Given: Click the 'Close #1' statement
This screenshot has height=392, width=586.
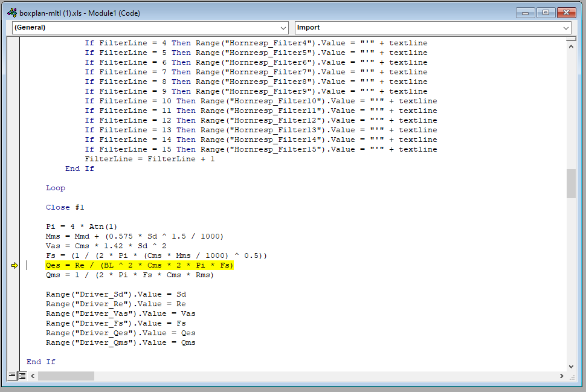Looking at the screenshot, I should click(x=65, y=207).
